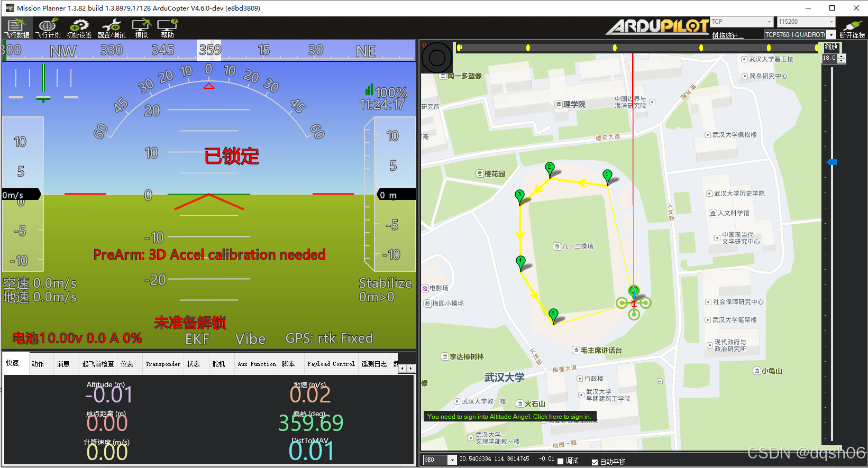Open the 初始设置 initial setup view
This screenshot has width=868, height=468.
click(79, 28)
